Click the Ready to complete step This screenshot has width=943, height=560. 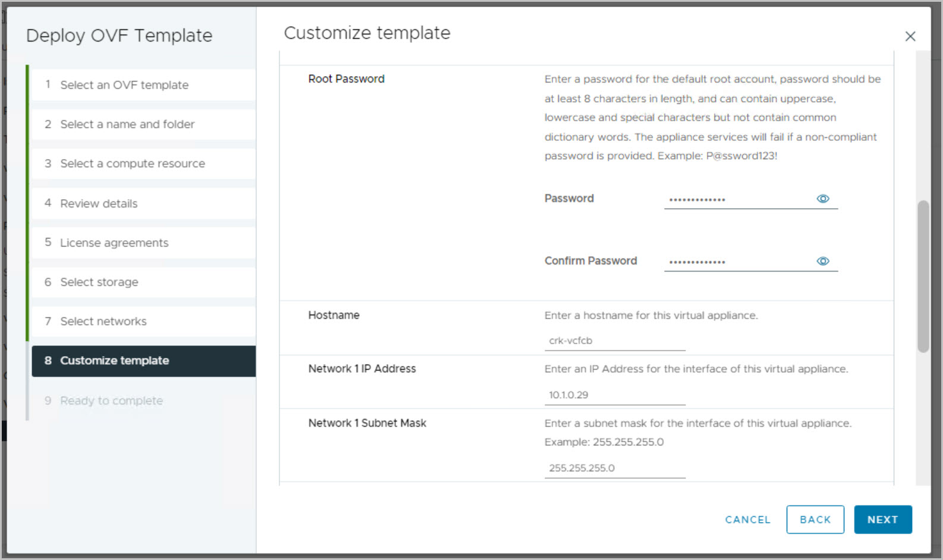click(x=111, y=401)
